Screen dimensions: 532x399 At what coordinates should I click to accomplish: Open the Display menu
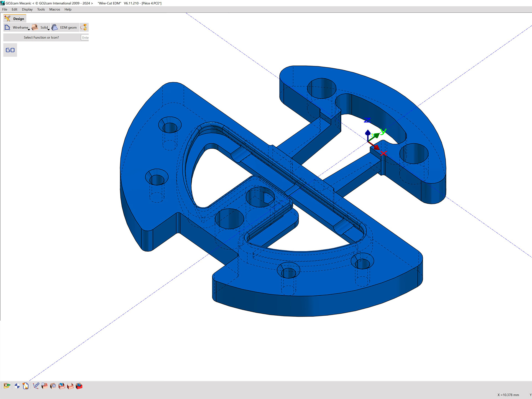[x=27, y=9]
